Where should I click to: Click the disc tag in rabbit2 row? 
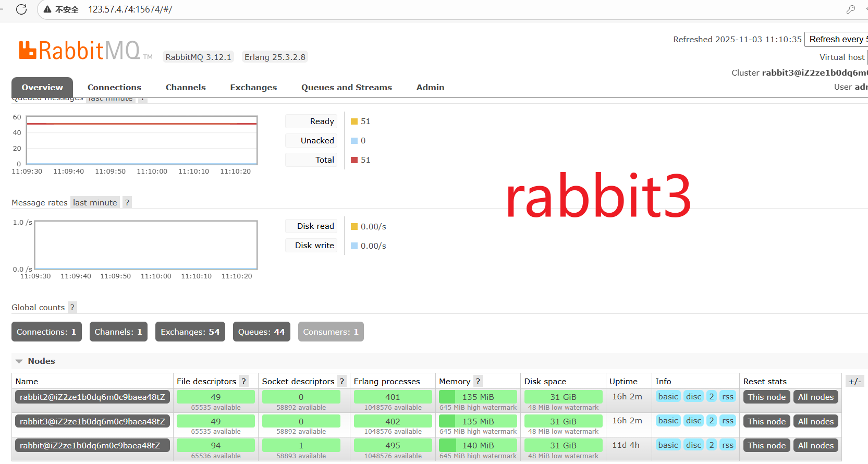click(693, 396)
